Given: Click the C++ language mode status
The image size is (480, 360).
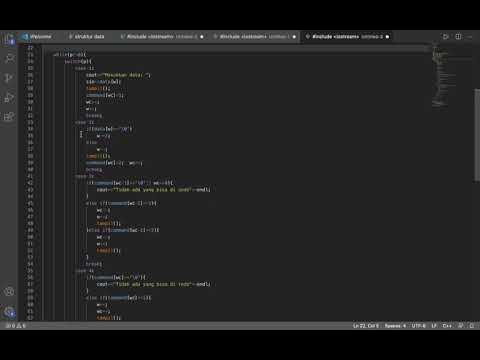Looking at the screenshot, I should (447, 326).
